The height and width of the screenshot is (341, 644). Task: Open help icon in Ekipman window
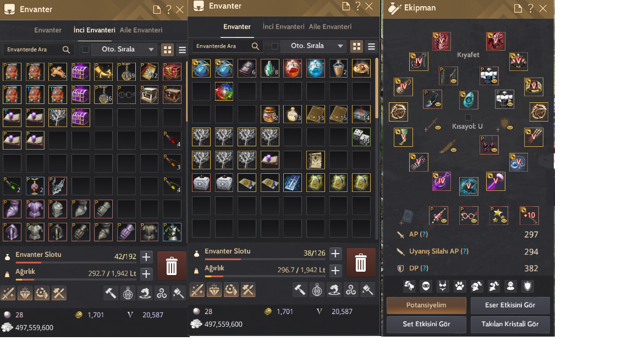tap(530, 8)
